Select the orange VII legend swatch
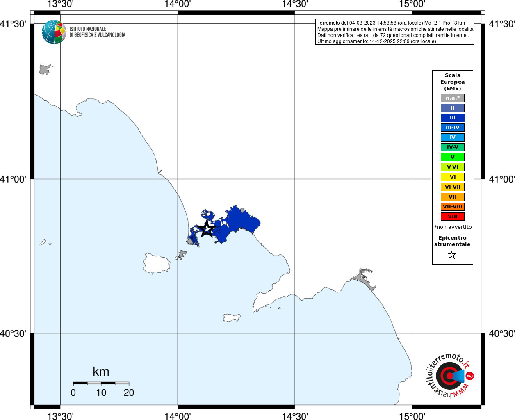 453,197
